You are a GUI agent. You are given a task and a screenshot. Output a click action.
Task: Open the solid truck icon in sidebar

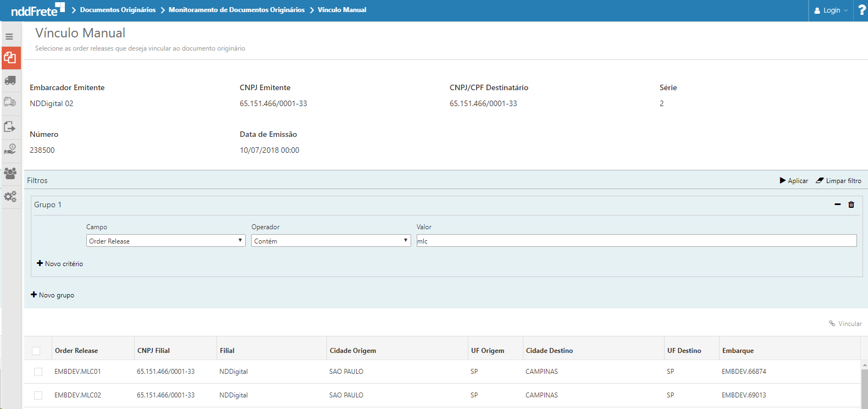pyautogui.click(x=10, y=80)
